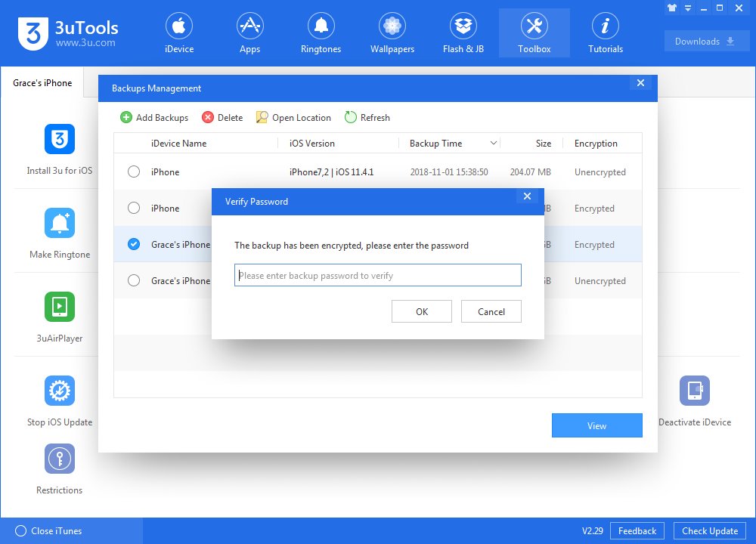This screenshot has width=756, height=544.
Task: Launch Install 3u for iOS tool
Action: tap(59, 150)
